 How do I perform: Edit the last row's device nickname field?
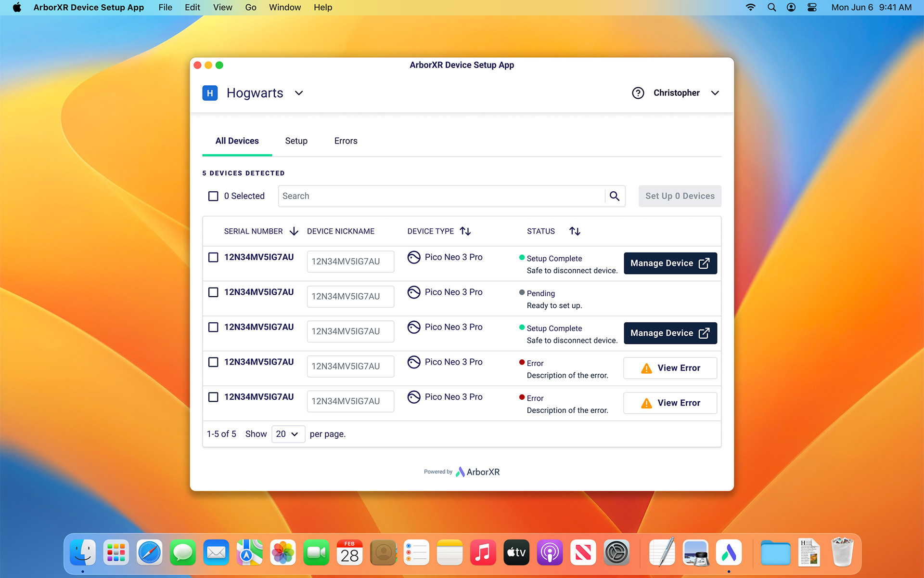[x=350, y=401]
